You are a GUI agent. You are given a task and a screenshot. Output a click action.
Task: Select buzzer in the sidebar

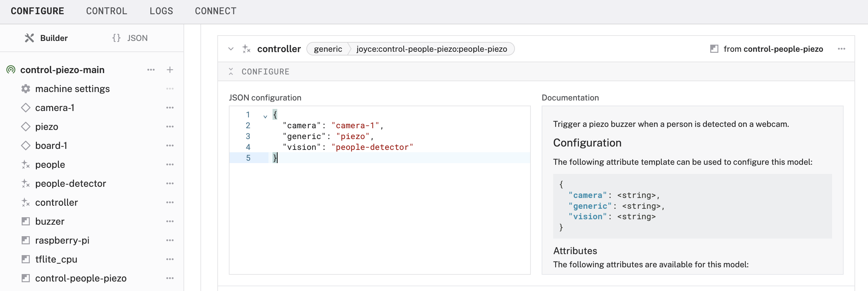coord(50,221)
